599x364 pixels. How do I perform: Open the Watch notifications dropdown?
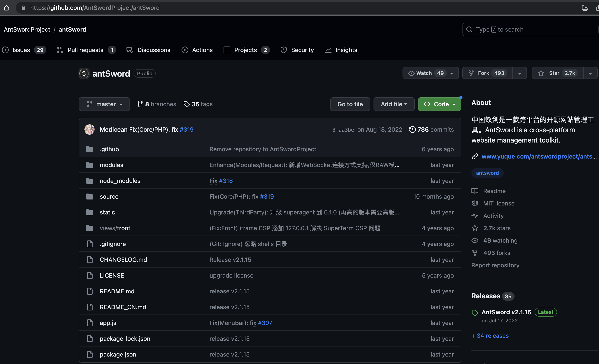tap(430, 73)
